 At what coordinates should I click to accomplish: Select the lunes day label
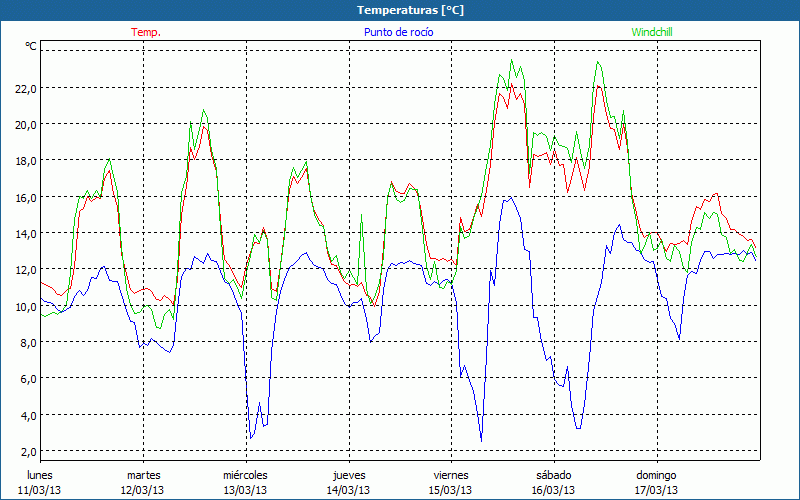click(40, 475)
